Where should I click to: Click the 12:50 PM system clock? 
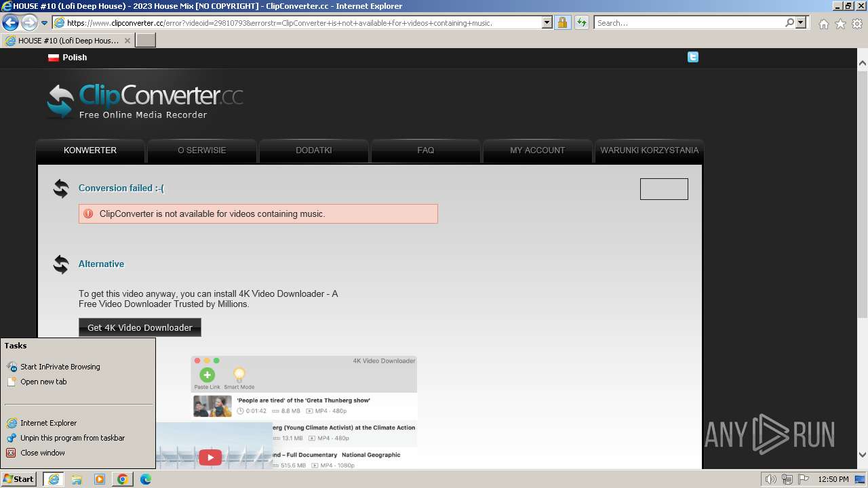point(833,479)
